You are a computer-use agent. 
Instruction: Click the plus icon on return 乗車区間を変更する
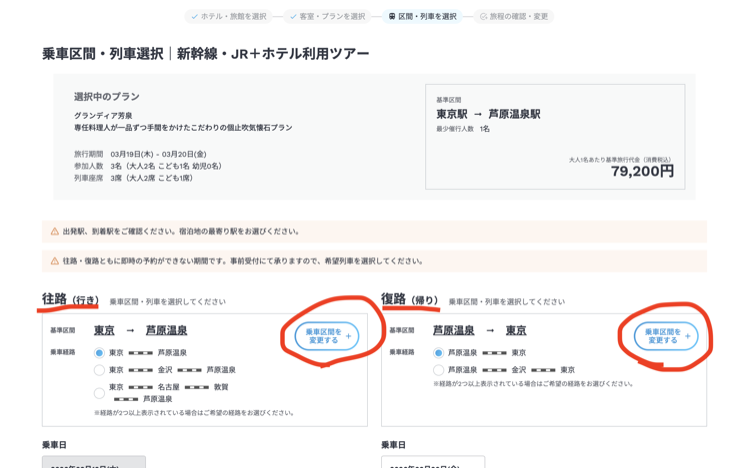[x=687, y=336]
